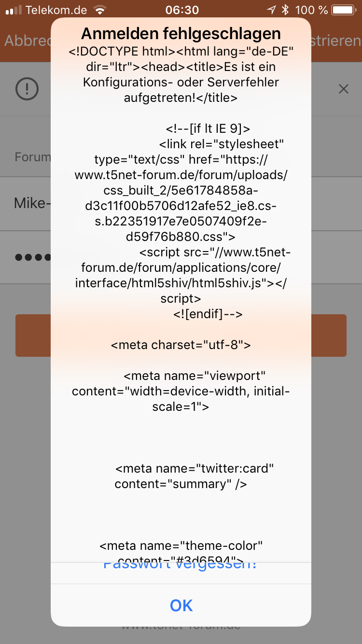Viewport: 362px width, 644px height.
Task: Click the exclamation mark warning icon
Action: (x=27, y=88)
